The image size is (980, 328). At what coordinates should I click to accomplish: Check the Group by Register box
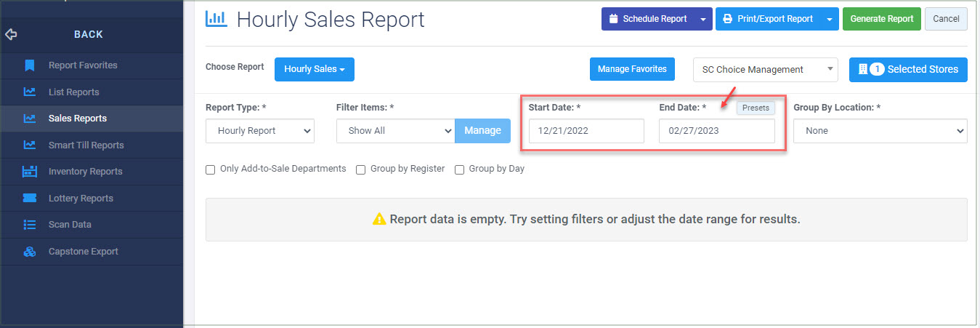(360, 169)
